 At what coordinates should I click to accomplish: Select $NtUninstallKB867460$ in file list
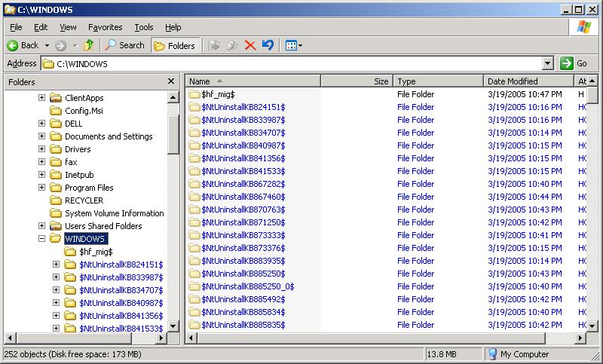point(243,197)
